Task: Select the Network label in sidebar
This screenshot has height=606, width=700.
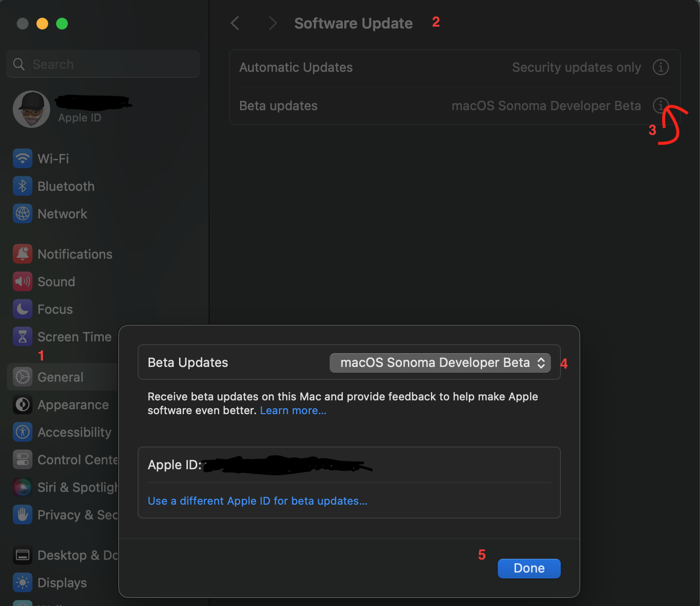Action: click(x=62, y=213)
